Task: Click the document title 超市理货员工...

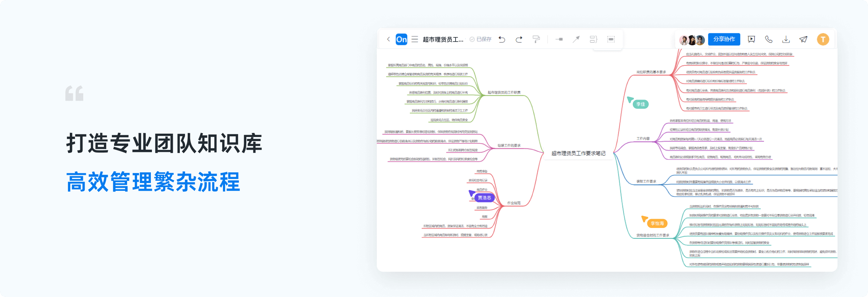Action: 443,39
